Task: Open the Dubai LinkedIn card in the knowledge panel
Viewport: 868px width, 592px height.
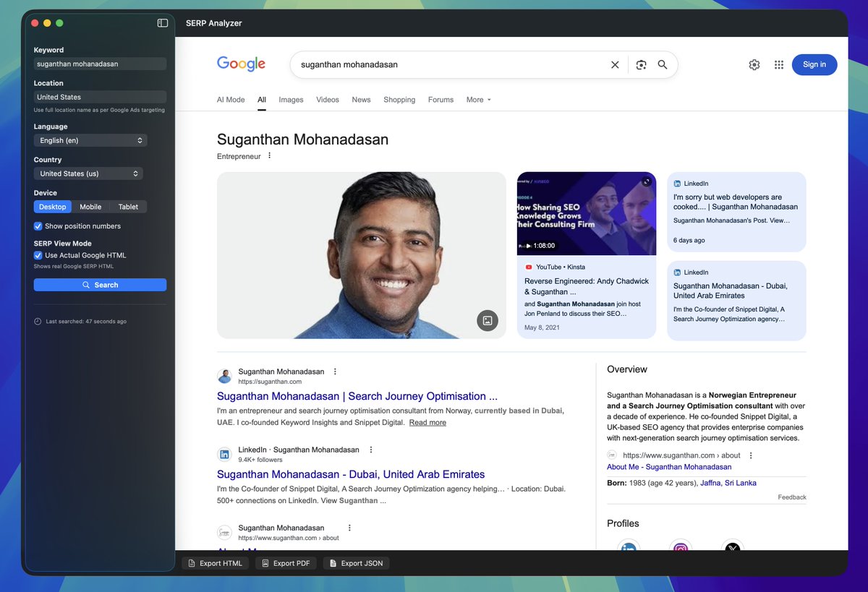Action: [736, 301]
